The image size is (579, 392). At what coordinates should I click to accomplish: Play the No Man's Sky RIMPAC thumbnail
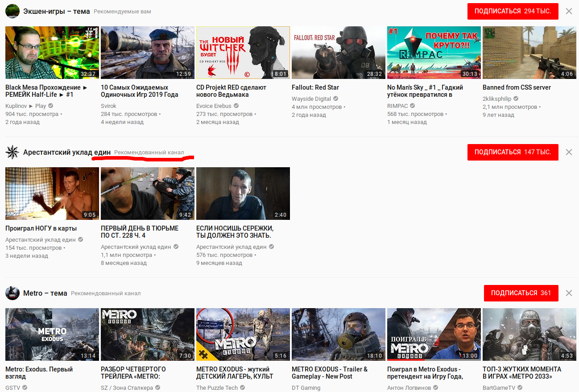point(434,53)
